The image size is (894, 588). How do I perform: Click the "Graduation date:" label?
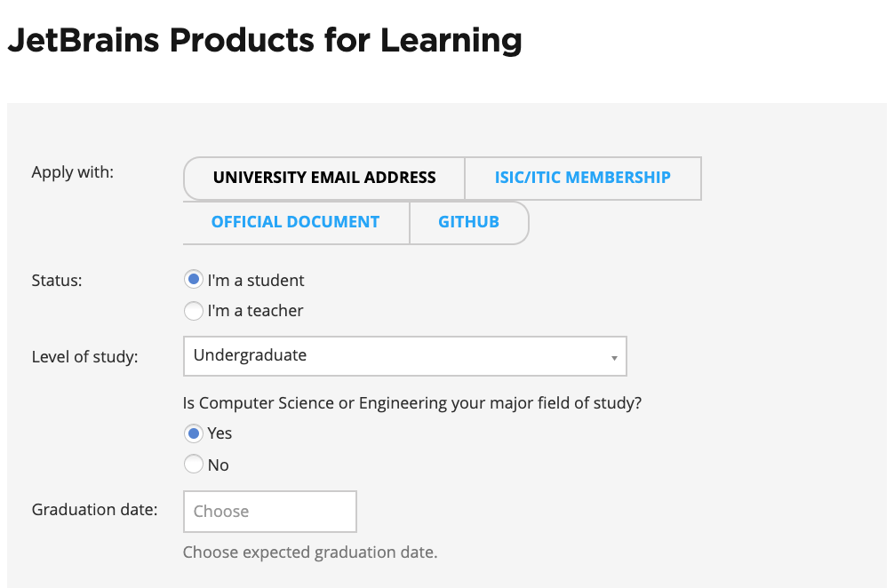94,510
